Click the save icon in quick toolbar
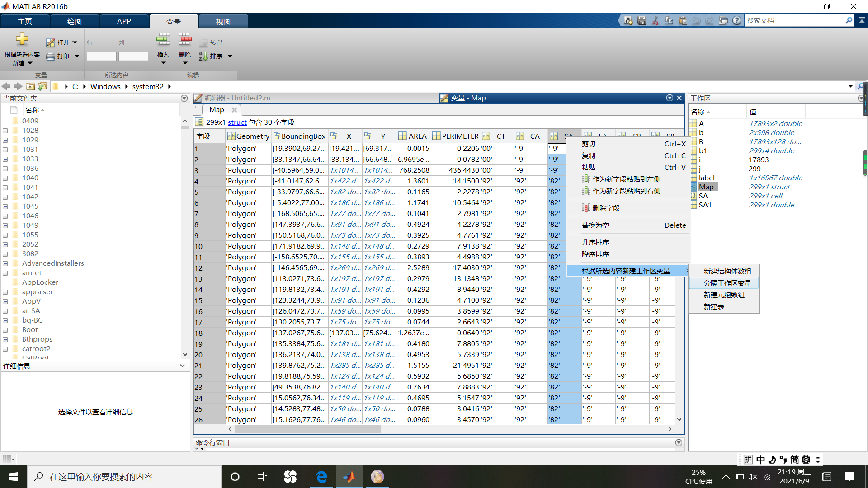Screen dimensions: 868x488 [x=642, y=20]
